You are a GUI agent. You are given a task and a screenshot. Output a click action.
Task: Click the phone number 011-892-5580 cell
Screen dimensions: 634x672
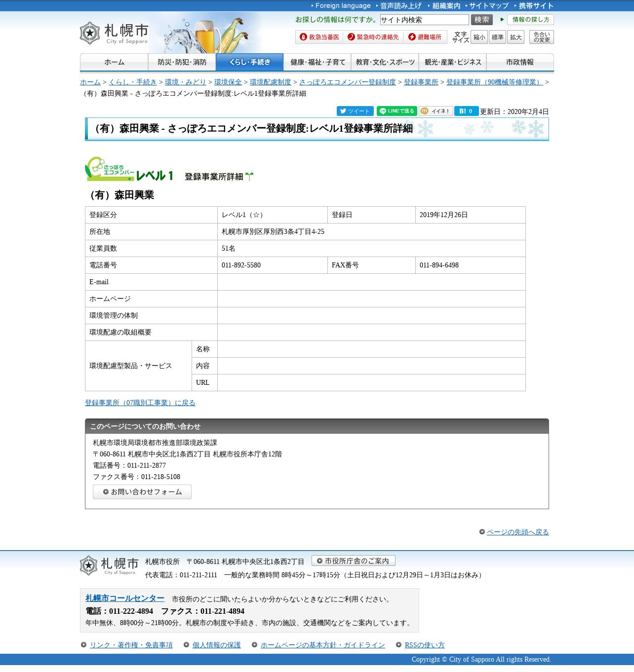coord(273,265)
